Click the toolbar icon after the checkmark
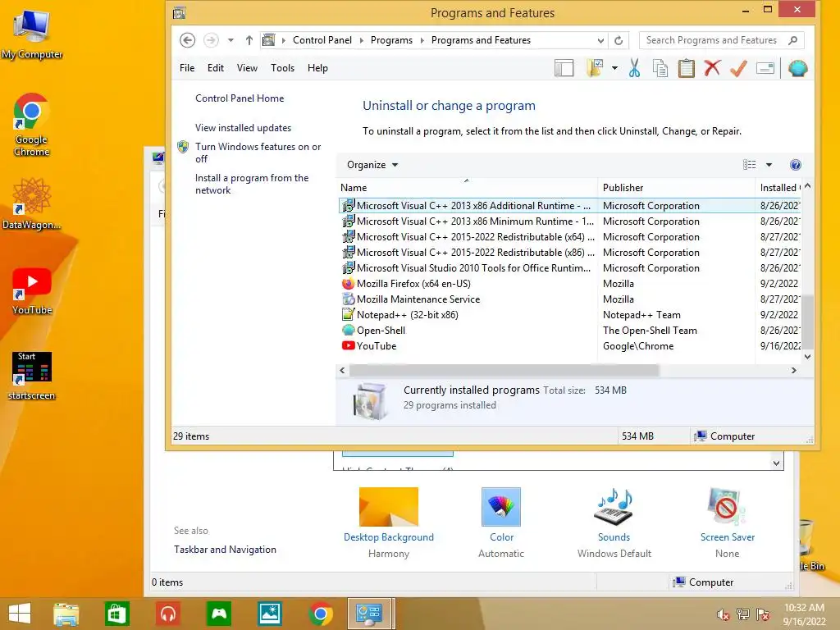 [x=765, y=69]
